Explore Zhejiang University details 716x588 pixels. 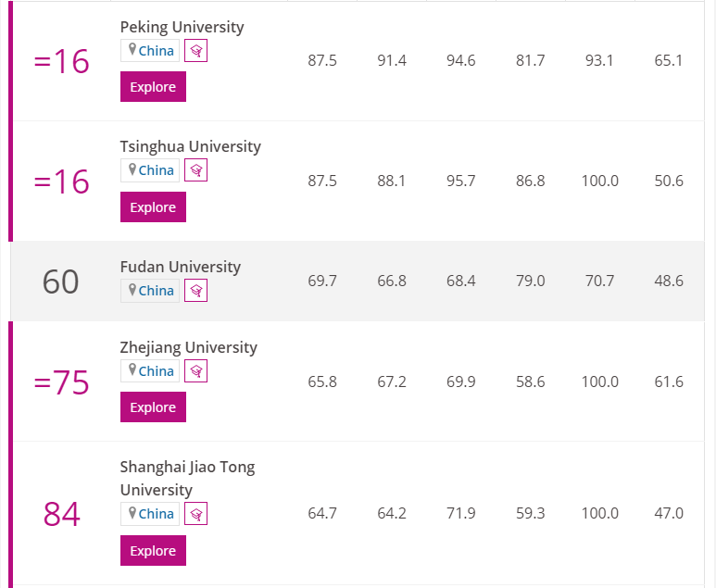click(153, 407)
